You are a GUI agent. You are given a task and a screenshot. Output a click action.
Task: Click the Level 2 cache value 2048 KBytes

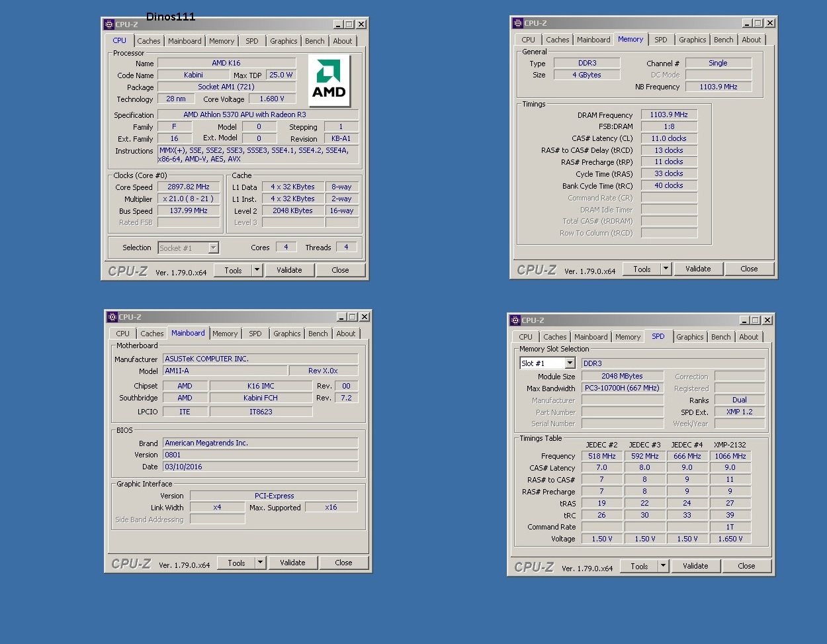292,211
